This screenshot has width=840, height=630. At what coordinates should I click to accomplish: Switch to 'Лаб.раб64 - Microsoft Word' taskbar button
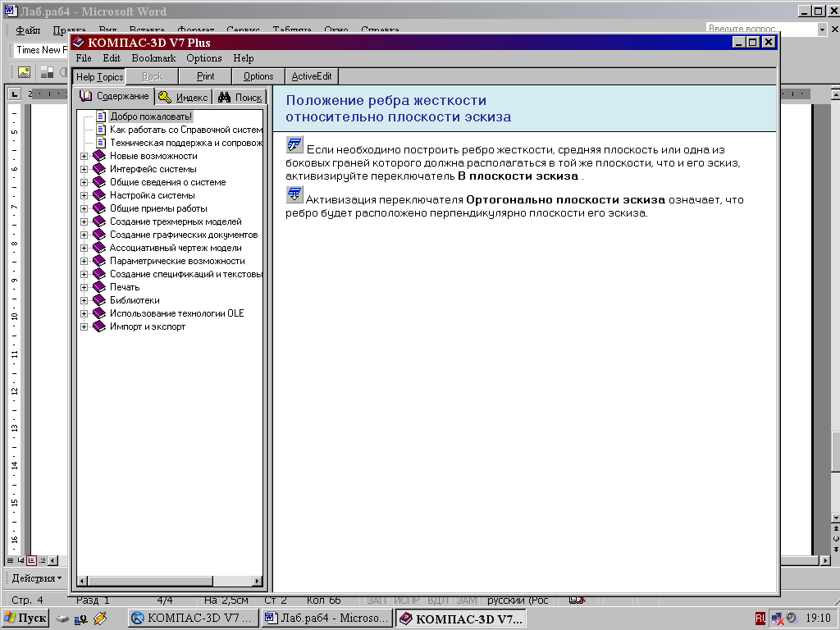[x=326, y=619]
